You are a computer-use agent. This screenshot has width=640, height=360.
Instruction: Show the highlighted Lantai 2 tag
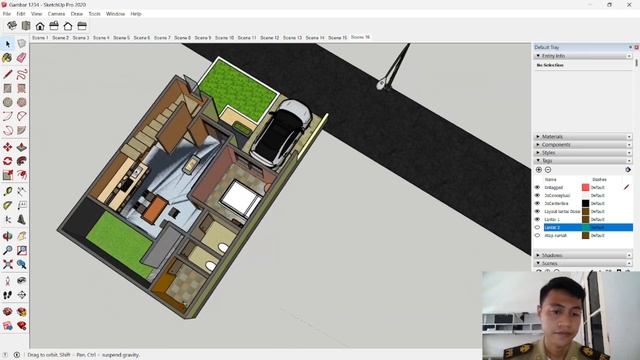click(537, 227)
